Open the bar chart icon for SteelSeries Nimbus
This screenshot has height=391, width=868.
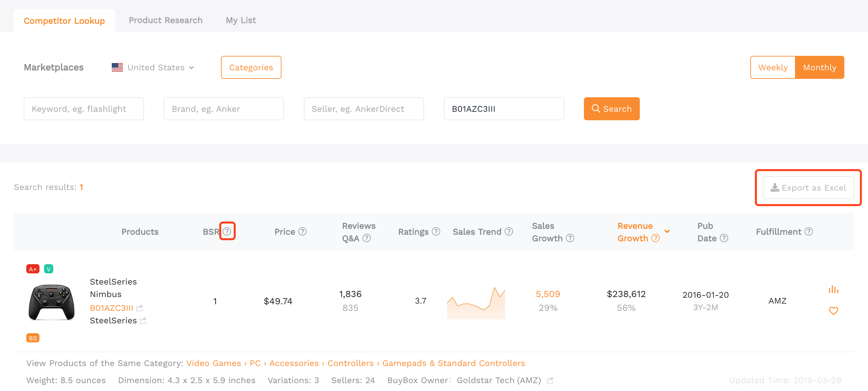pyautogui.click(x=833, y=289)
